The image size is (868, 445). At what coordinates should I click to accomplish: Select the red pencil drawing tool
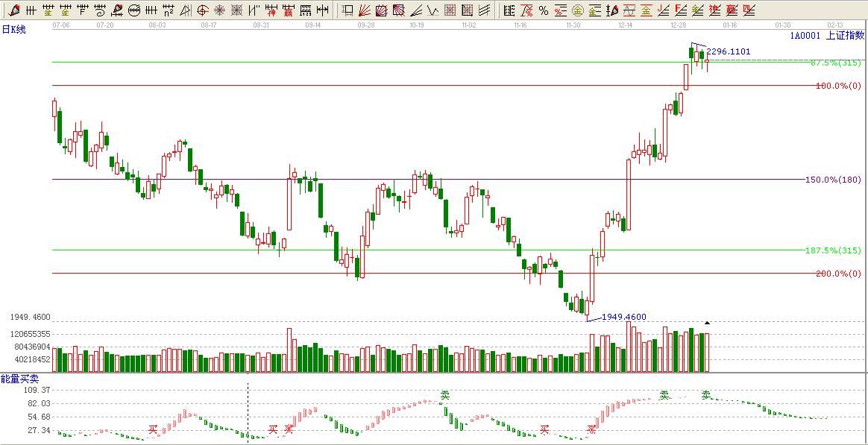pos(14,10)
